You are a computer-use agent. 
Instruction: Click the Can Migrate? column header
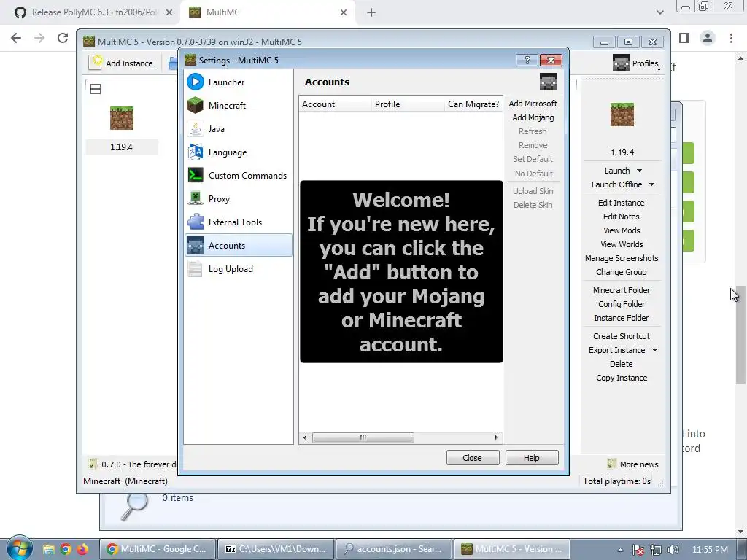click(473, 104)
